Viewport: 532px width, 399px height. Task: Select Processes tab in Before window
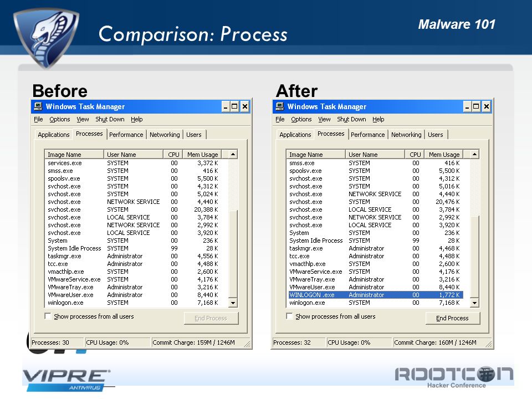[x=89, y=134]
